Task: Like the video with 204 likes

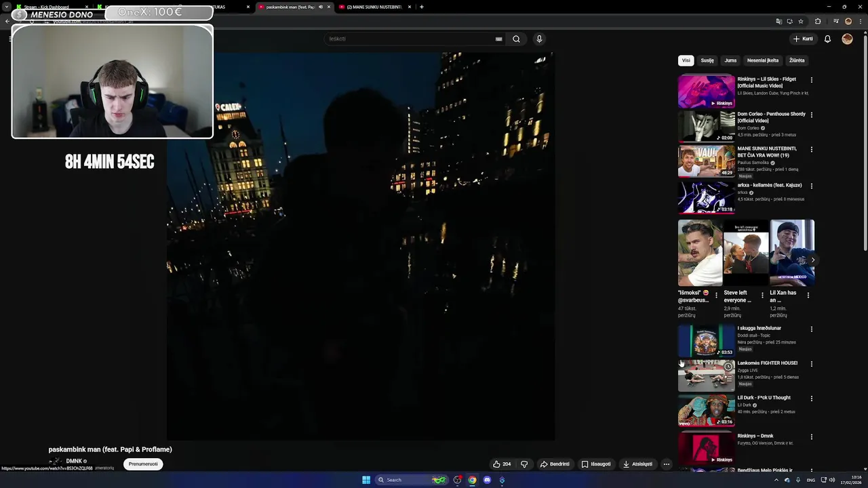Action: (x=502, y=464)
